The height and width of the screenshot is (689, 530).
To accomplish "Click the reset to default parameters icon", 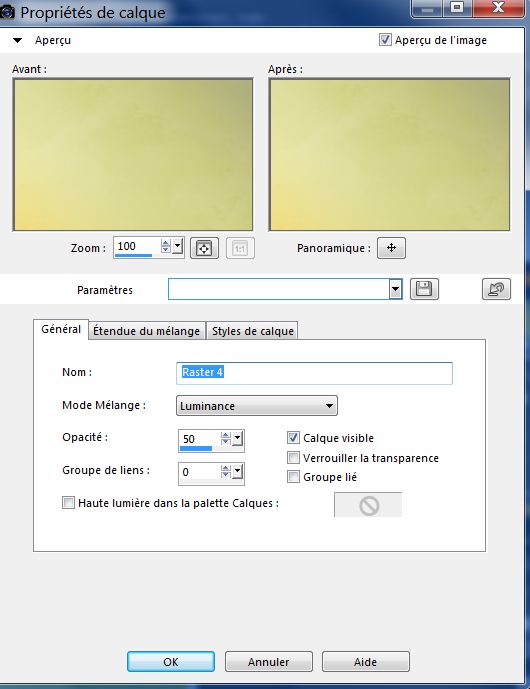I will click(x=496, y=289).
